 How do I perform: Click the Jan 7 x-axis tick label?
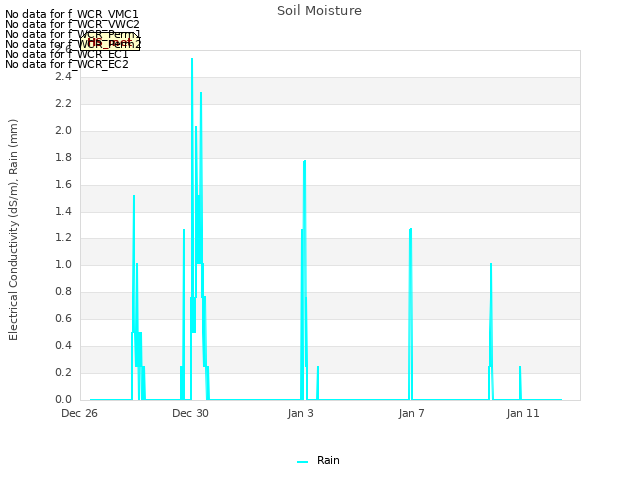(x=411, y=413)
